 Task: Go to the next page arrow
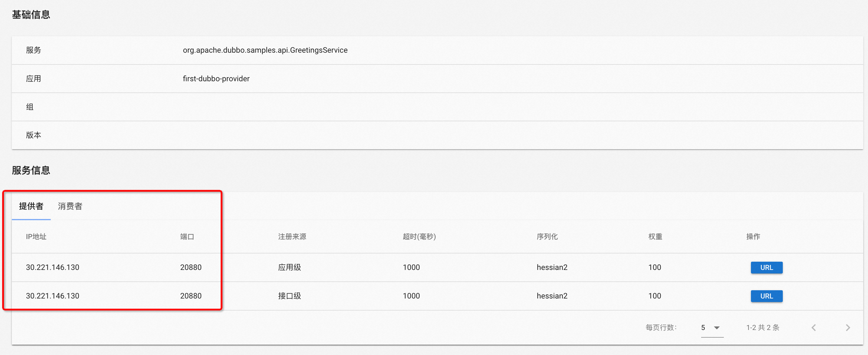(848, 327)
